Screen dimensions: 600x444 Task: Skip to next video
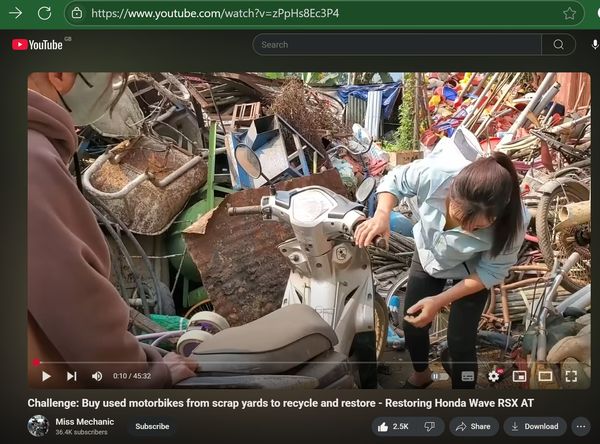click(x=72, y=376)
